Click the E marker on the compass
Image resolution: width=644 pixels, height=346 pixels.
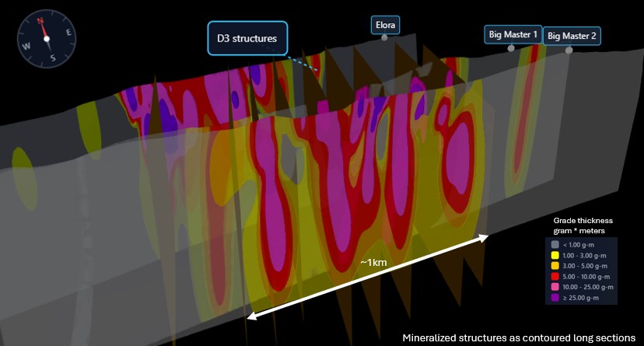pos(68,33)
